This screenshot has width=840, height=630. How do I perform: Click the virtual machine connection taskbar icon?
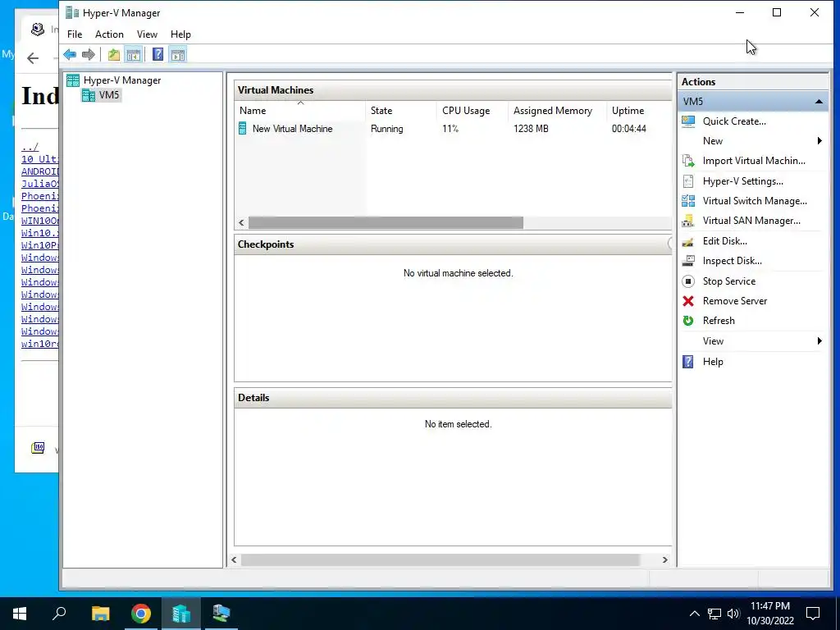[221, 614]
